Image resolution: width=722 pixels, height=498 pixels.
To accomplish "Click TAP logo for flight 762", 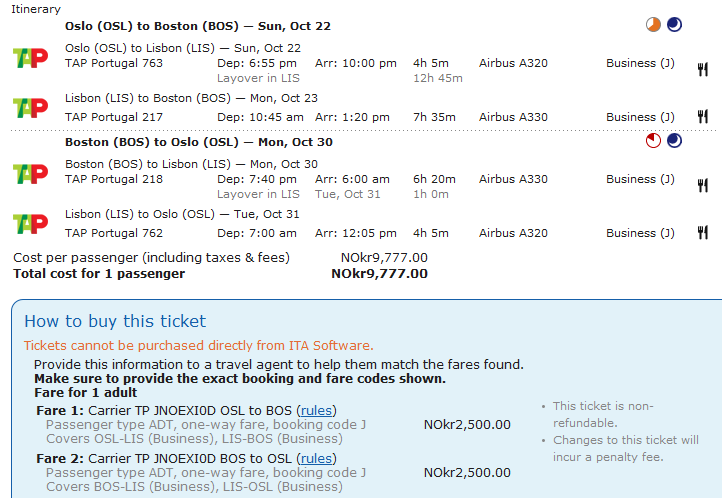I will 30,223.
